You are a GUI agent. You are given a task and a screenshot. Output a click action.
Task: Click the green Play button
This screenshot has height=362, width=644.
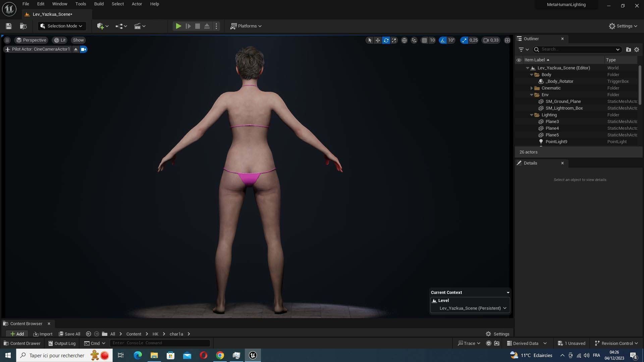178,26
